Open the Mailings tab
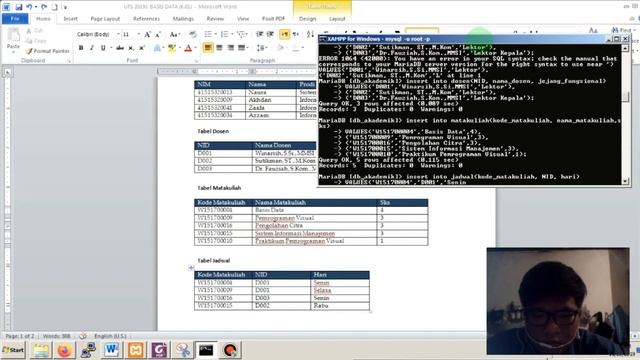Image resolution: width=640 pixels, height=360 pixels. (x=183, y=19)
